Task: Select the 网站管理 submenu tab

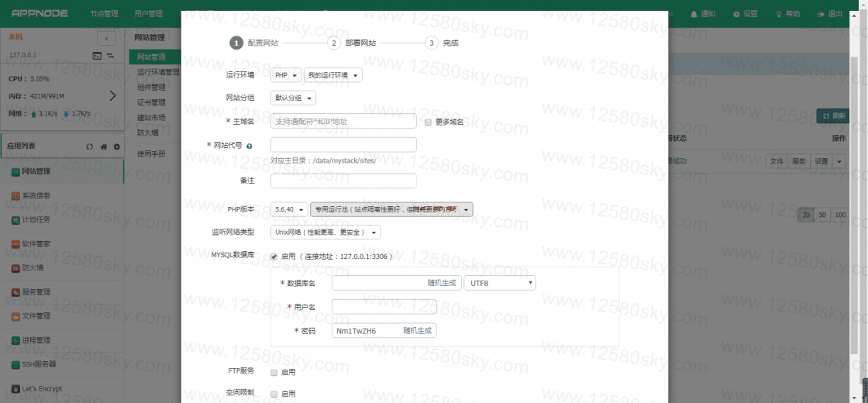Action: pyautogui.click(x=155, y=57)
